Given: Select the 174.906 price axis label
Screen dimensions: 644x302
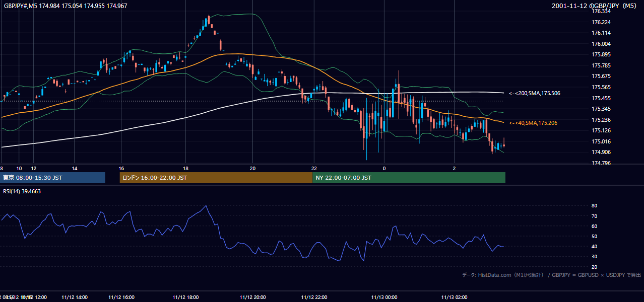Looking at the screenshot, I should 601,153.
